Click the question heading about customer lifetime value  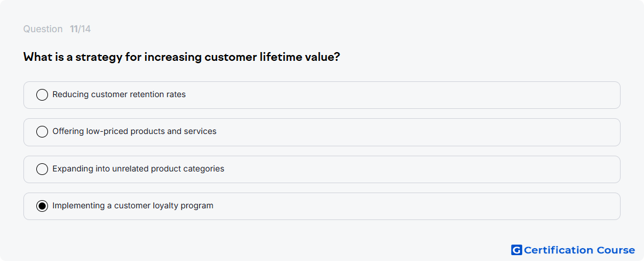(x=181, y=57)
